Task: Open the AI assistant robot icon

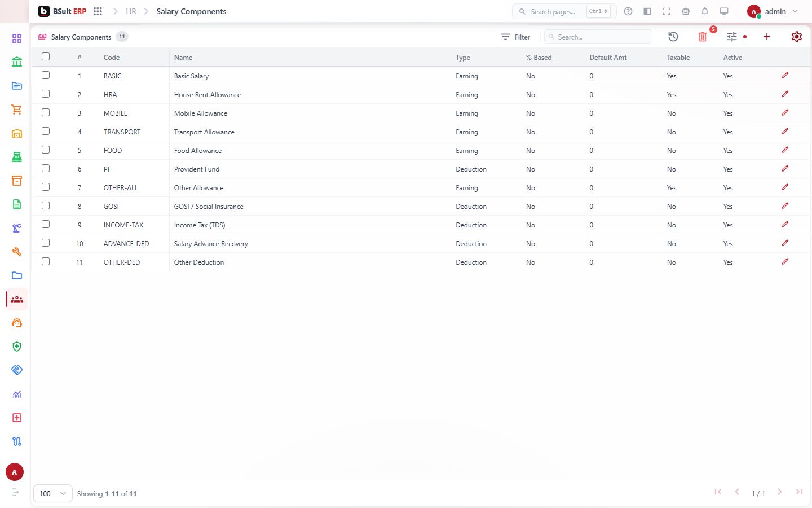Action: [x=686, y=11]
